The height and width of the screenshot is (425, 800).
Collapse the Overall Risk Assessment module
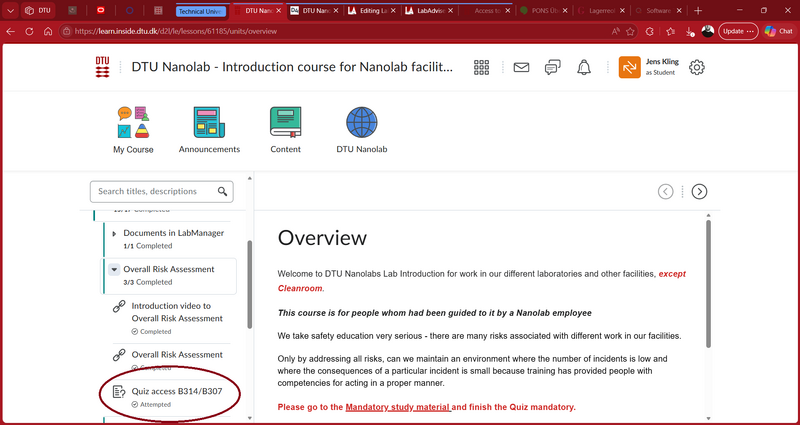114,269
